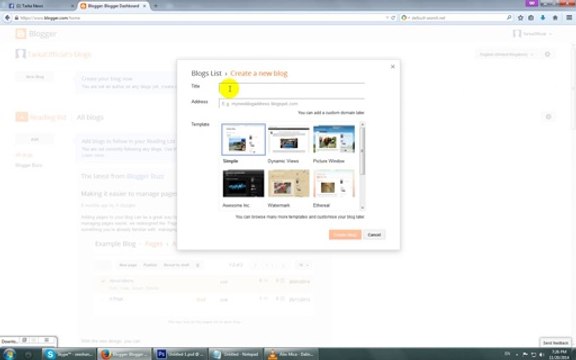Viewport: 576px width, 360px height.
Task: Open the language dropdown on the Blogger page
Action: [507, 54]
